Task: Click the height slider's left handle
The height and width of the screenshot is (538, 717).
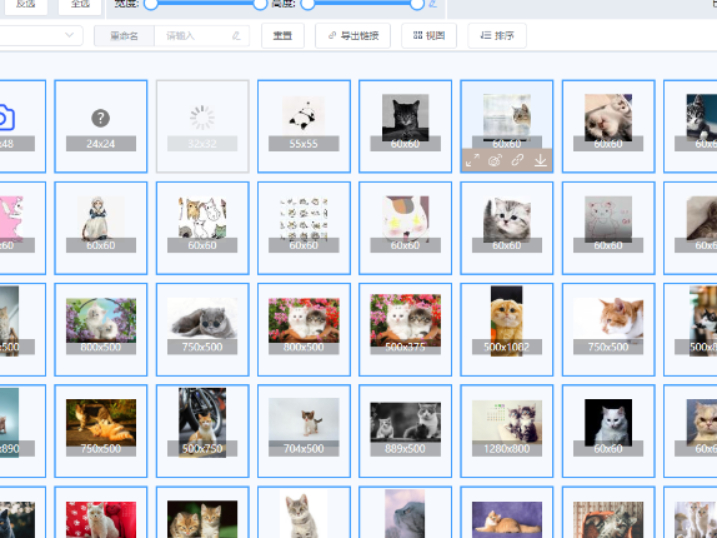Action: [x=308, y=4]
